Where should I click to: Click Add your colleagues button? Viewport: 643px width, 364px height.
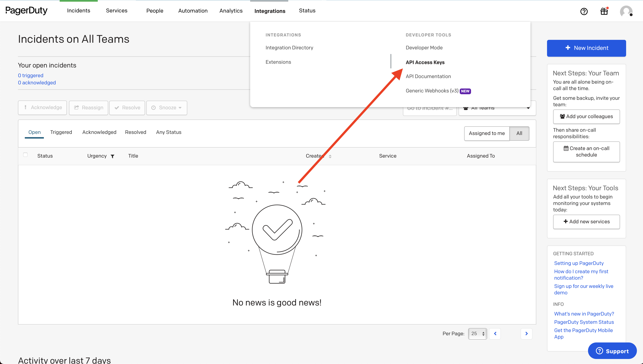pyautogui.click(x=586, y=116)
